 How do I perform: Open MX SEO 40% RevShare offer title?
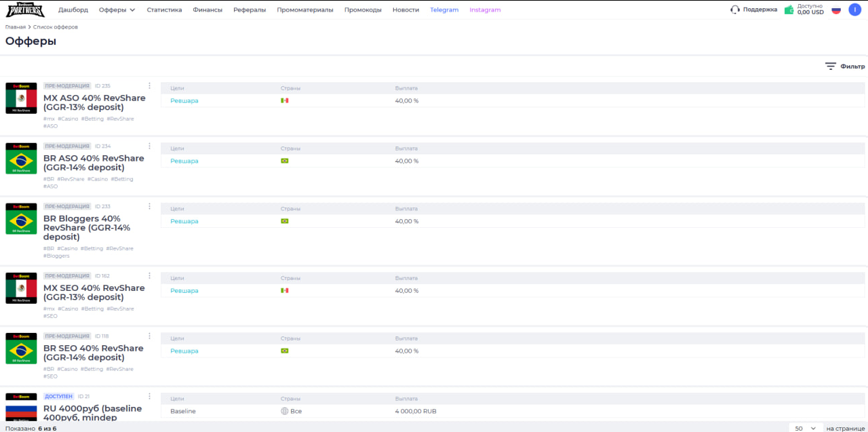point(94,292)
